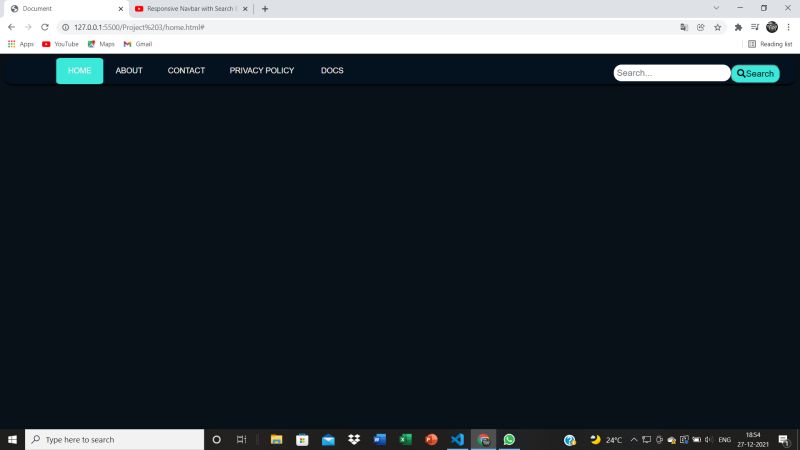Open Dropbox from the taskbar
Image resolution: width=800 pixels, height=450 pixels.
(354, 439)
